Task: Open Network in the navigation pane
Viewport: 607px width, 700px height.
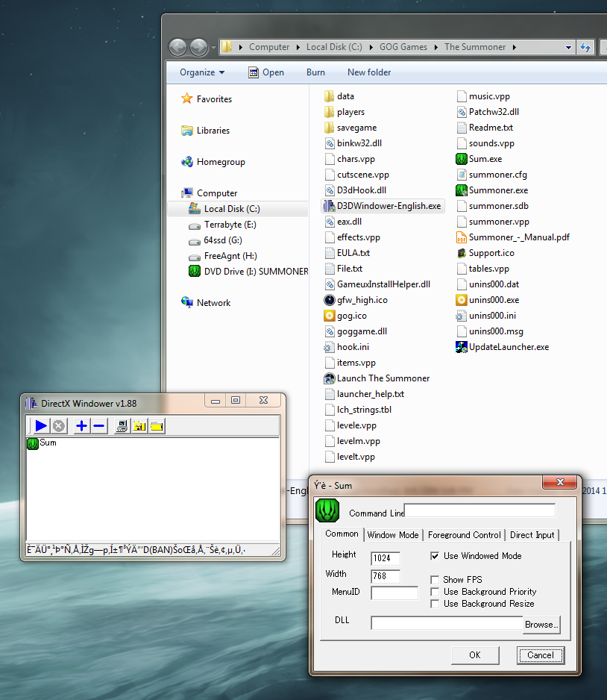Action: 206,303
